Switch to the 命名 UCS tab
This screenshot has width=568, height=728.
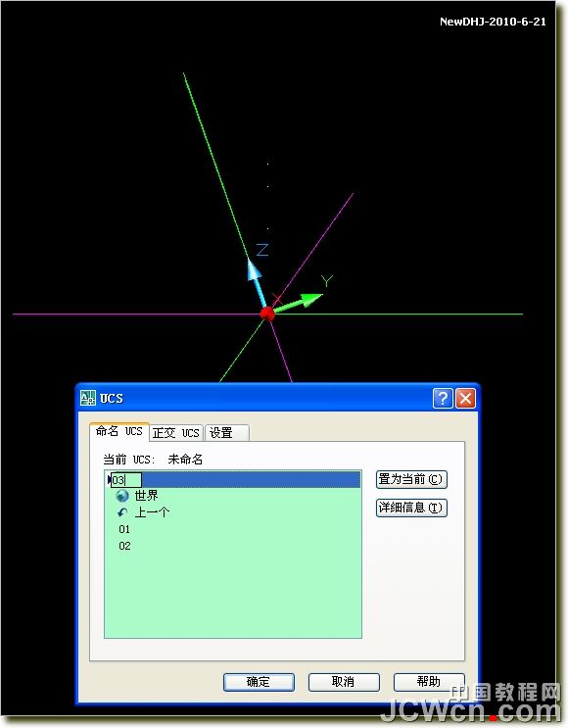pos(119,431)
